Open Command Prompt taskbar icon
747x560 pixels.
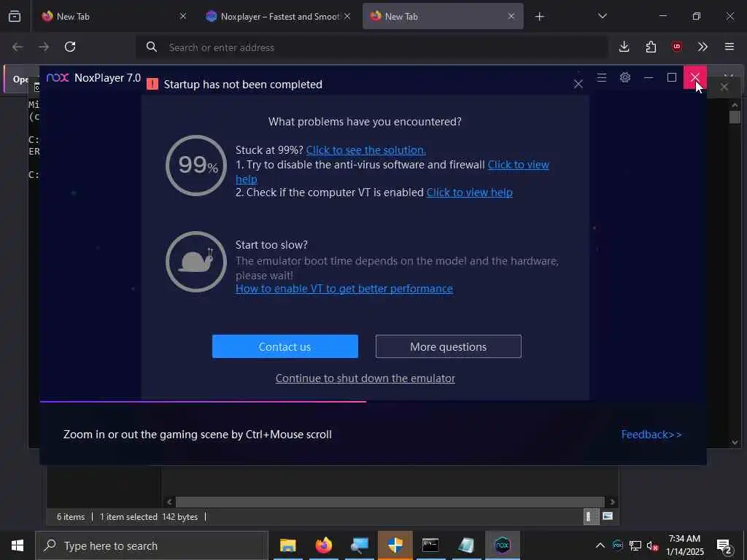coord(430,545)
